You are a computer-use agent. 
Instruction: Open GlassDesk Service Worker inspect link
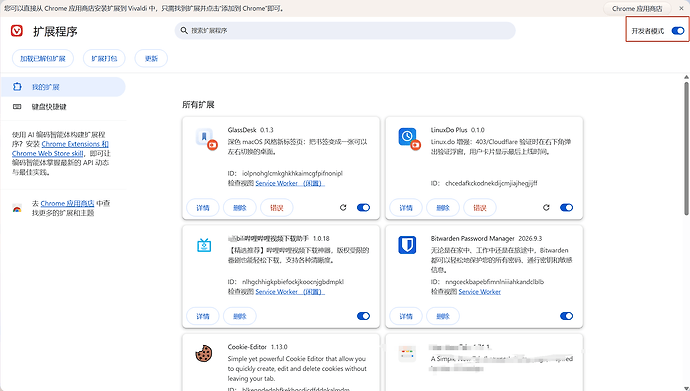[x=290, y=183]
